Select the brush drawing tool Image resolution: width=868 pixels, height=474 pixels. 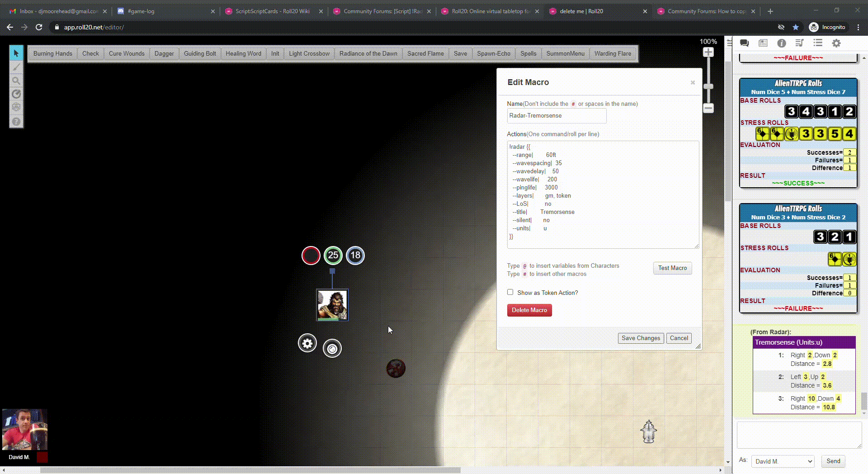coord(16,67)
